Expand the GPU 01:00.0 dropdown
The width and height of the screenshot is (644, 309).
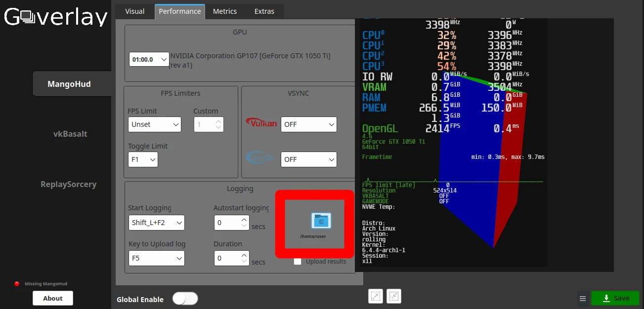coord(150,60)
